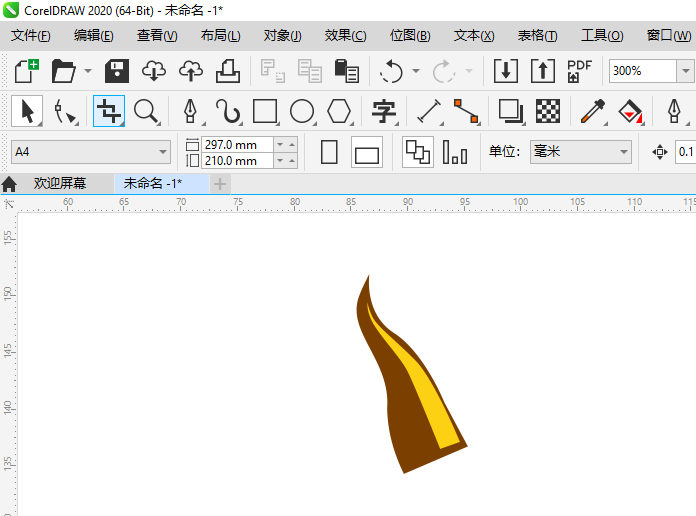This screenshot has height=516, width=696.
Task: Select the Transparency checkerboard tool
Action: [547, 111]
